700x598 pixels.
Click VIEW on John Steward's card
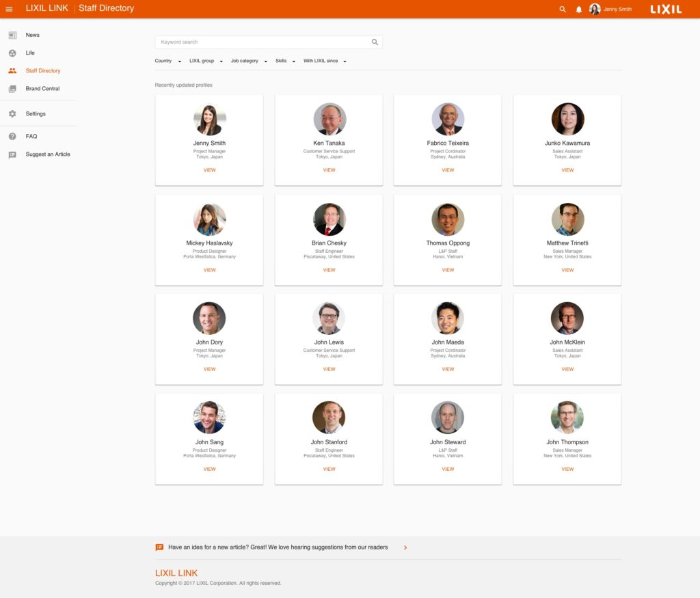pos(448,469)
